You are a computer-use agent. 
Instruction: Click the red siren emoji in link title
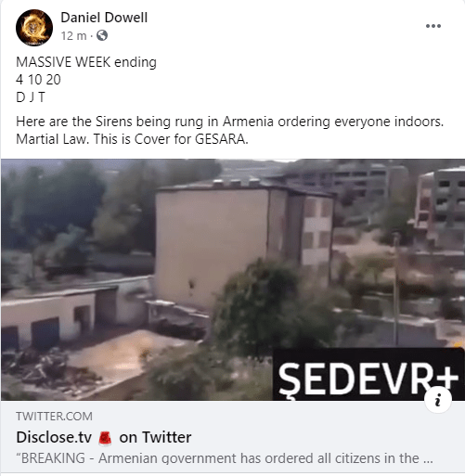(x=105, y=438)
